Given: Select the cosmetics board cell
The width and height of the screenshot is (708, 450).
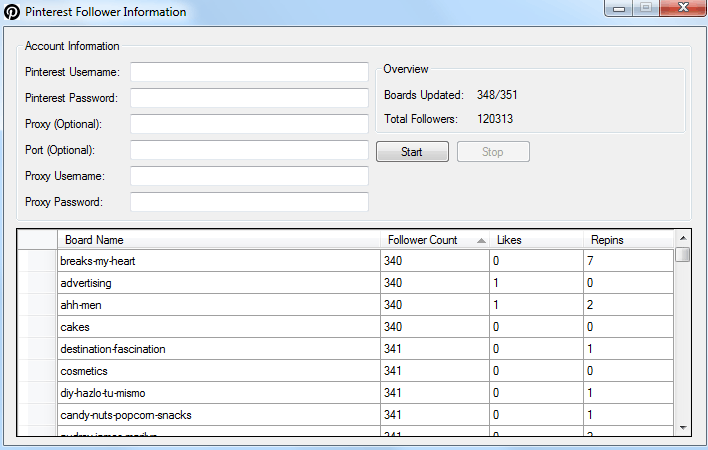Looking at the screenshot, I should (x=219, y=371).
